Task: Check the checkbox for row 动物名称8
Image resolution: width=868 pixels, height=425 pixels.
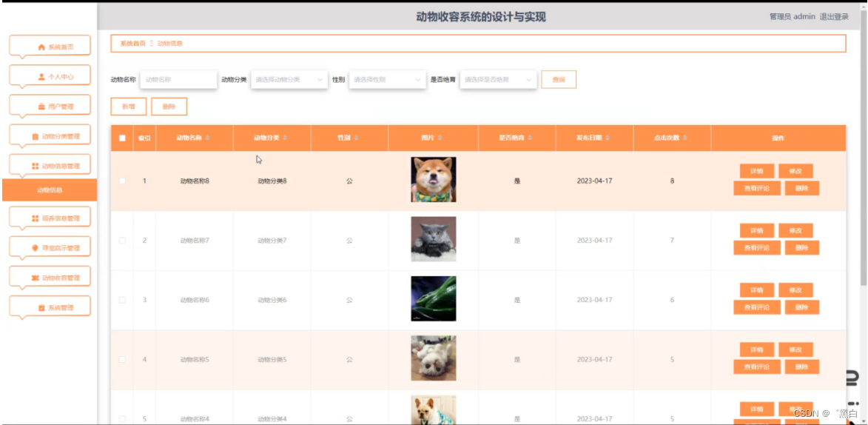Action: [x=122, y=181]
